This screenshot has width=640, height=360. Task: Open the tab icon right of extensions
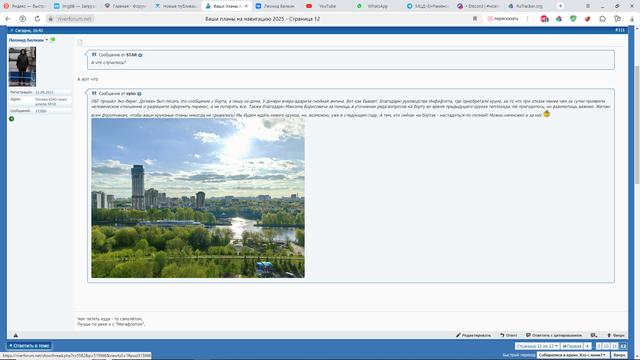[617, 19]
